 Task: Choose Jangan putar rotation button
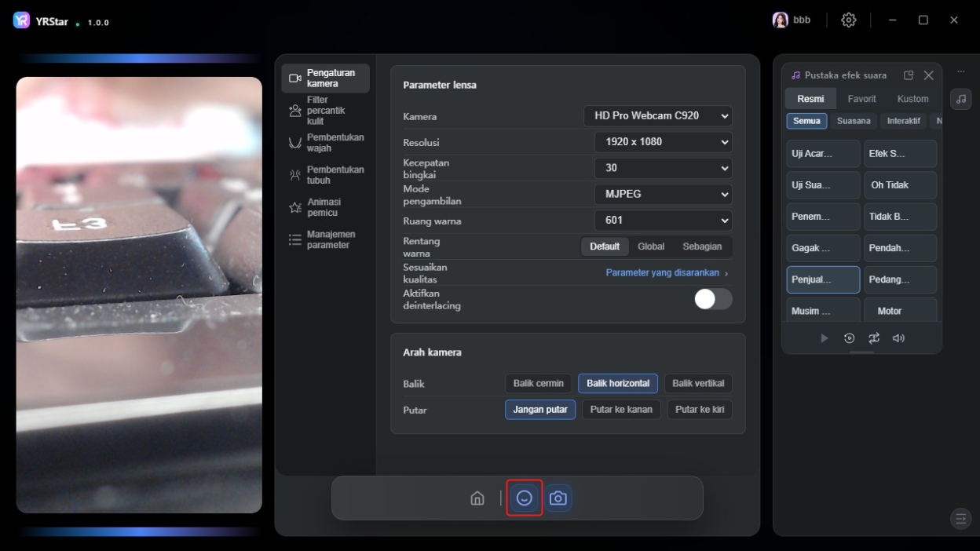(540, 410)
